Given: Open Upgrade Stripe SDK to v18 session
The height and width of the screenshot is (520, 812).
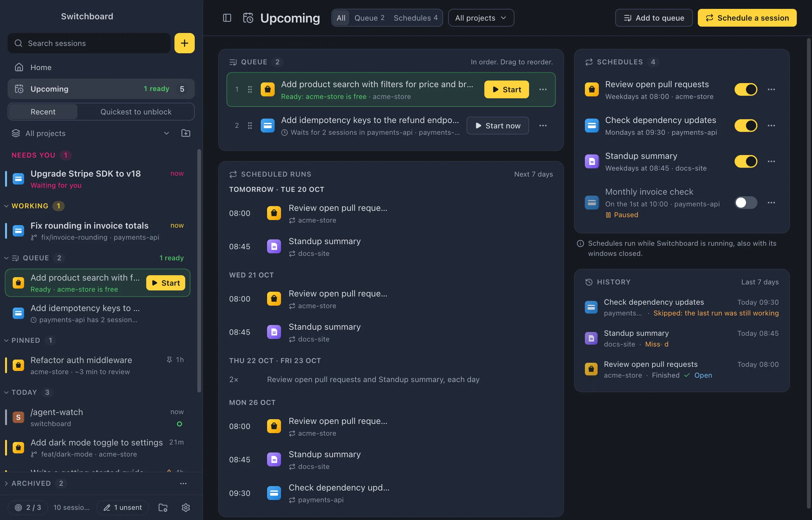Looking at the screenshot, I should point(98,179).
